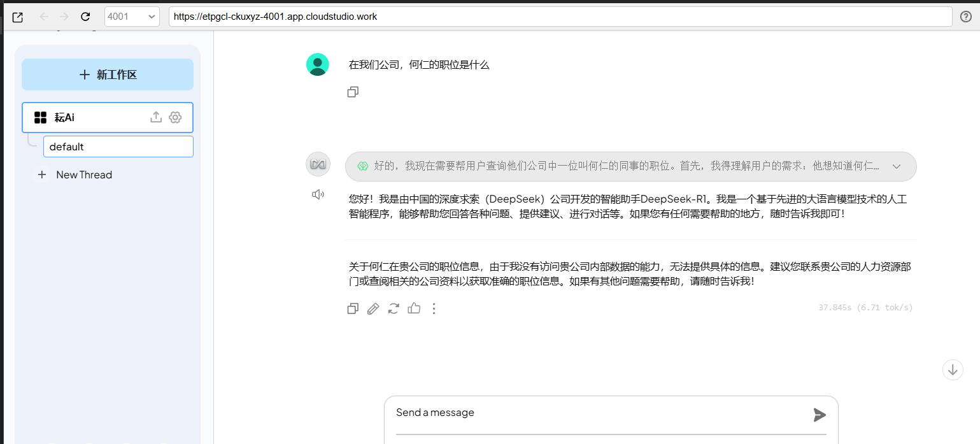
Task: Reload the preview page
Action: pyautogui.click(x=85, y=17)
